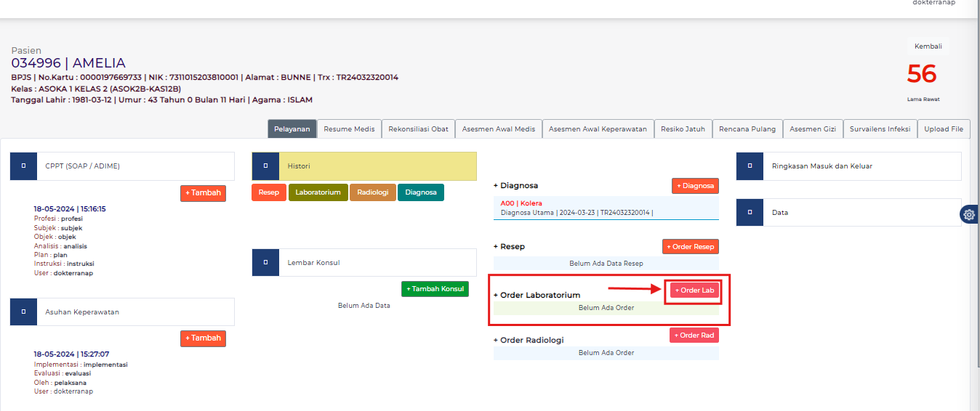
Task: Click the CPPT (SOAP / ADIME) square icon
Action: coord(23,166)
